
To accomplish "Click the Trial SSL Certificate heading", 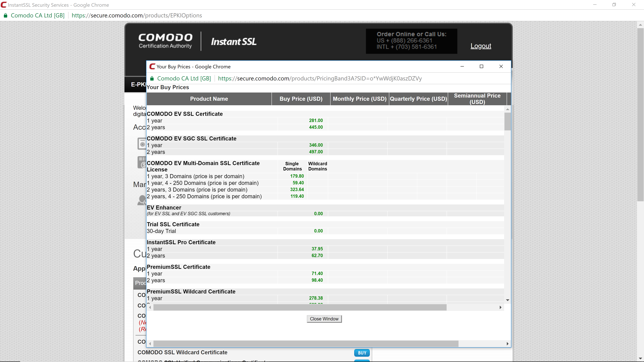I will pyautogui.click(x=173, y=224).
